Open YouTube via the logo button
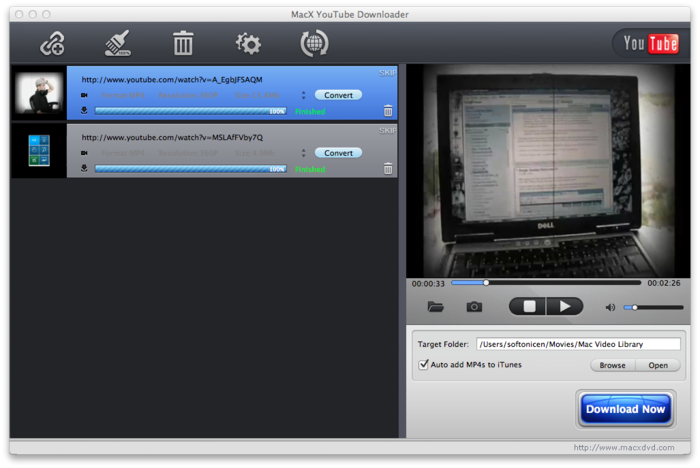The image size is (700, 468). coord(650,43)
